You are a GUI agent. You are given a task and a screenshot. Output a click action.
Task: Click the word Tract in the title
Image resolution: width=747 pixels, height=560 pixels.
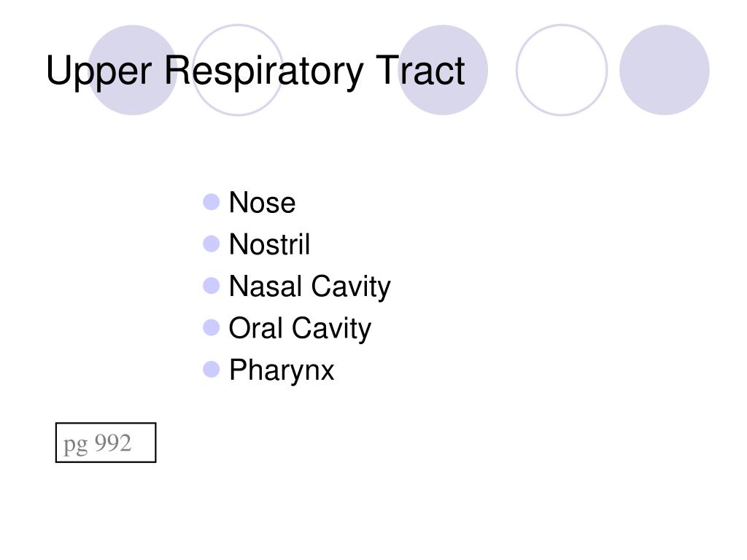pyautogui.click(x=420, y=71)
